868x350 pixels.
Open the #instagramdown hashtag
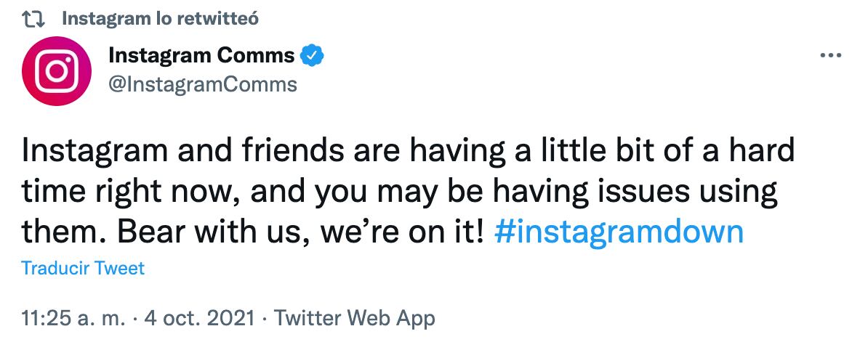pos(618,232)
